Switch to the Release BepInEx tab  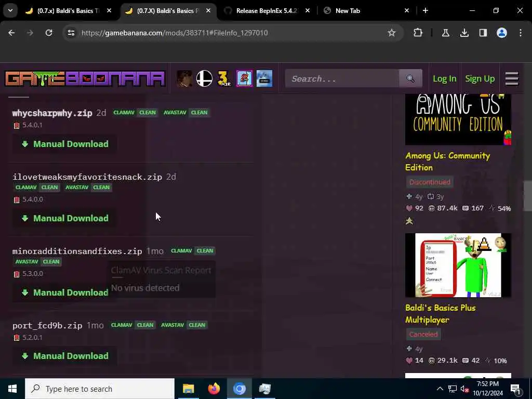point(267,11)
